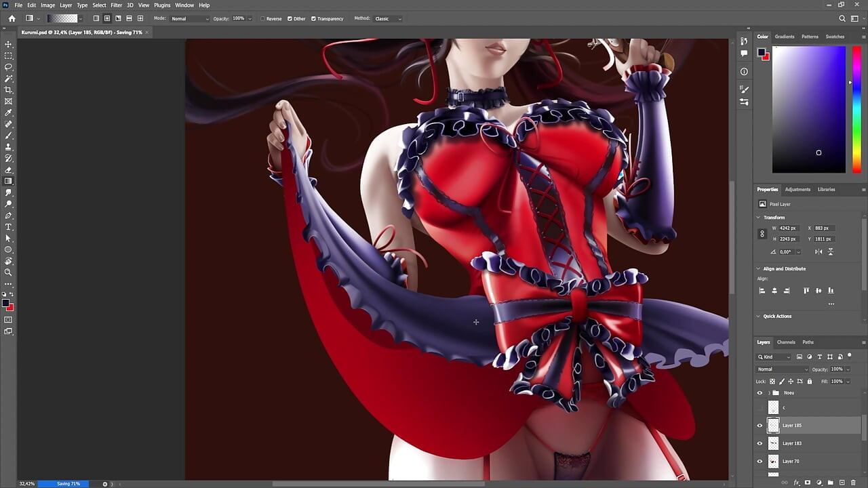Open the layer blend mode Normal dropdown

point(783,369)
